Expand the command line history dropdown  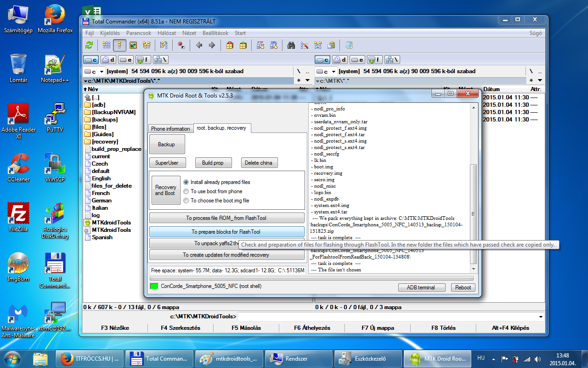(x=541, y=316)
